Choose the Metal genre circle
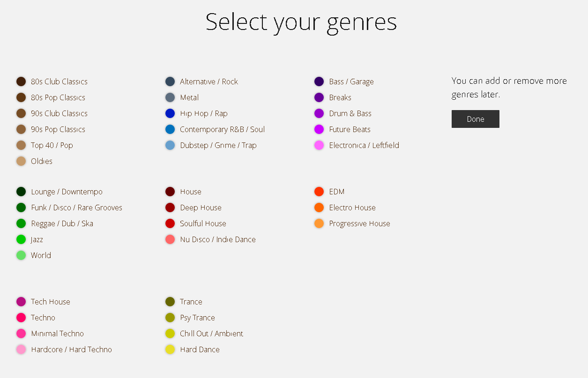Screen dimensions: 588x378 click(170, 97)
